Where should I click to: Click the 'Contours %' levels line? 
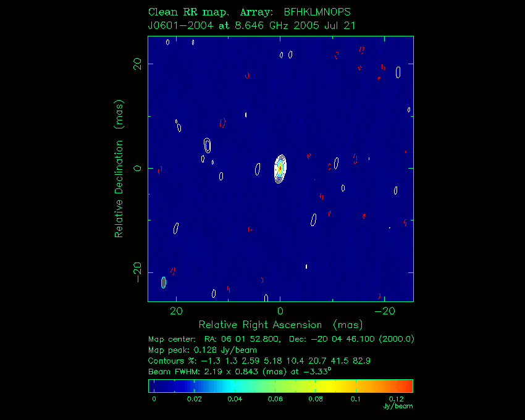(x=259, y=361)
